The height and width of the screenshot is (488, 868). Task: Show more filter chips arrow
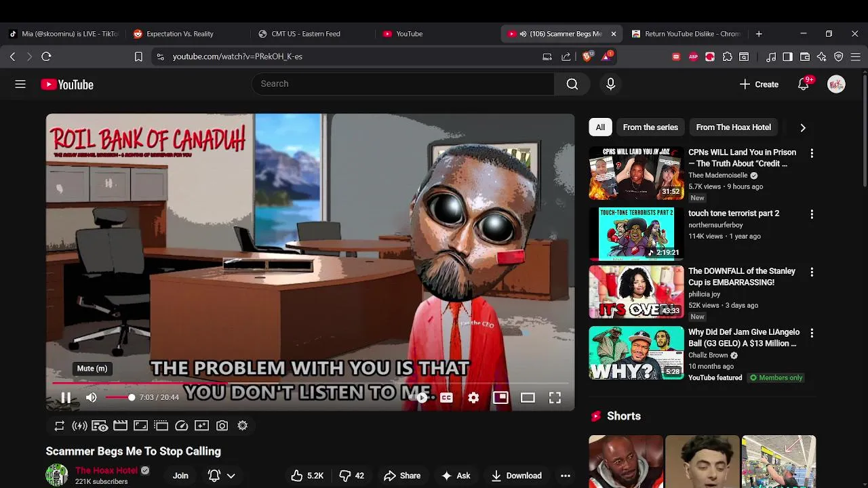(803, 127)
